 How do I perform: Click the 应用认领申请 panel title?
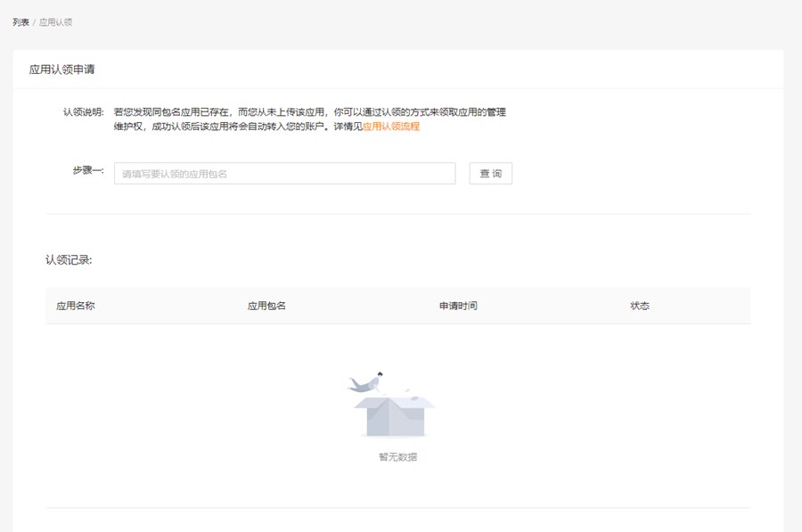(x=61, y=70)
